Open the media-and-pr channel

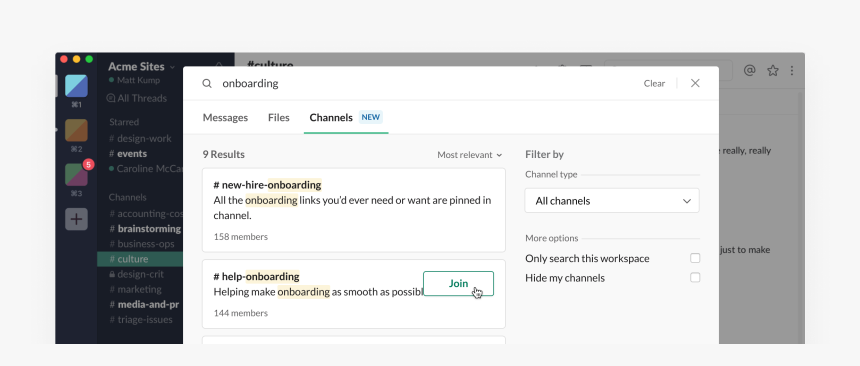(x=144, y=305)
